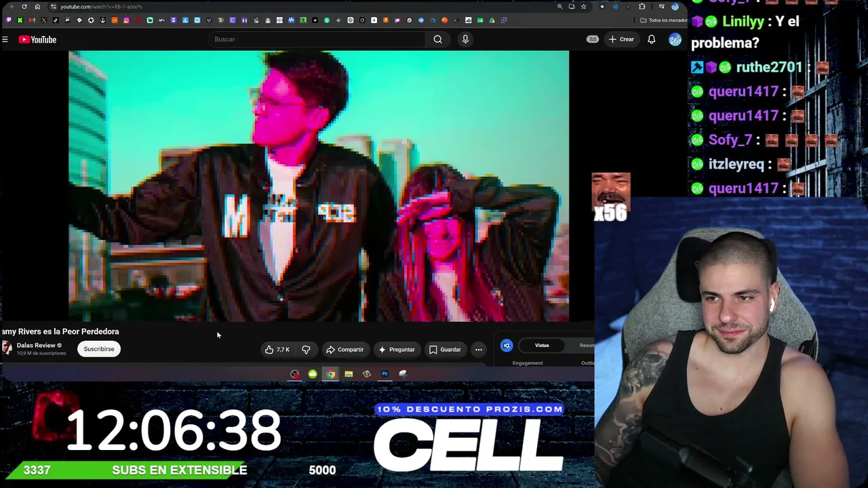Click the Buscar search field
The width and height of the screenshot is (868, 488).
pyautogui.click(x=317, y=39)
